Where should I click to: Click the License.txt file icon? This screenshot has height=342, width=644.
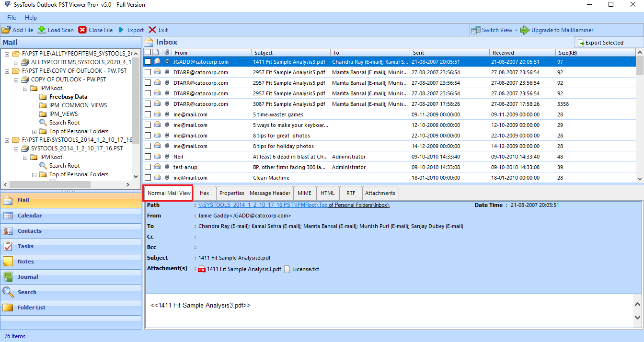click(x=287, y=269)
